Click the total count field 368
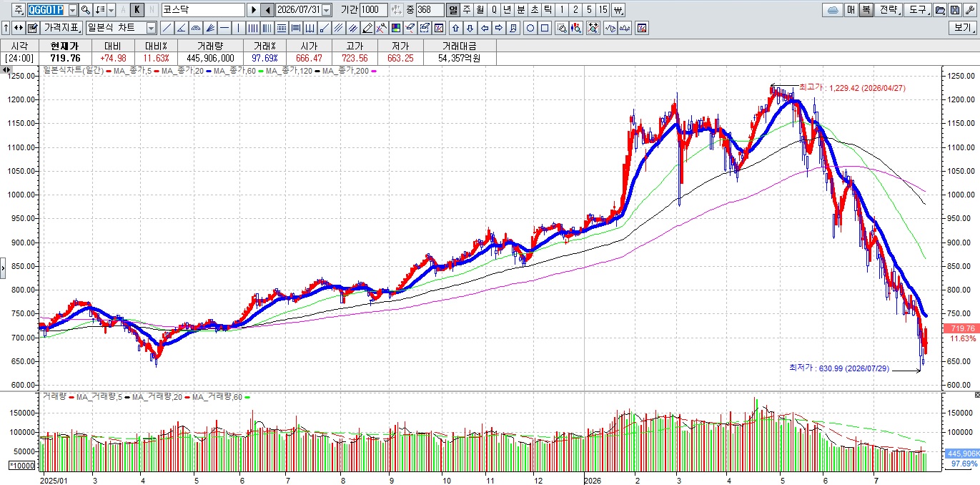This screenshot has width=980, height=485. pos(430,10)
